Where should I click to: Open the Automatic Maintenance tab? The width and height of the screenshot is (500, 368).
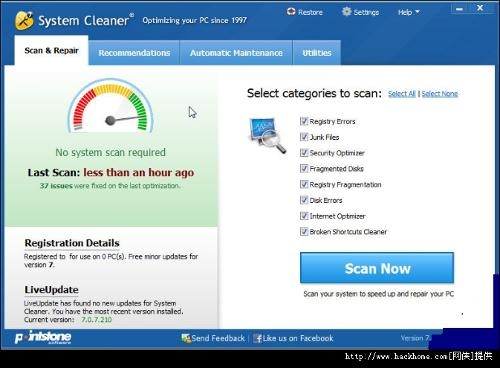click(236, 53)
